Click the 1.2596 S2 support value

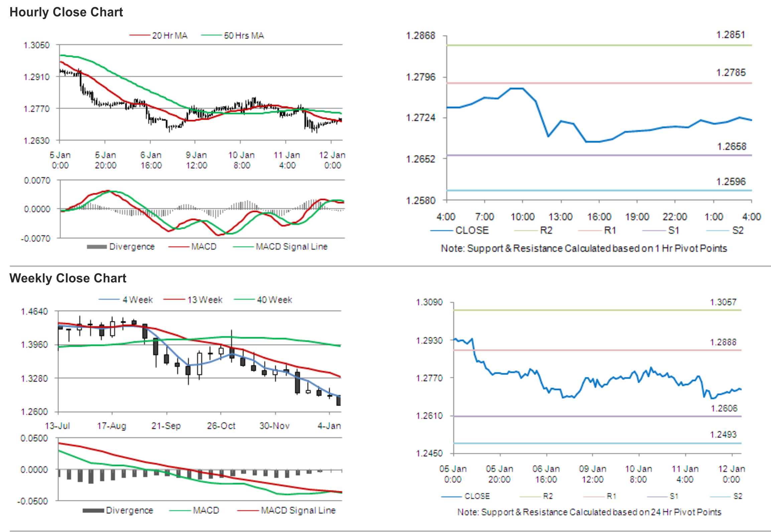731,182
